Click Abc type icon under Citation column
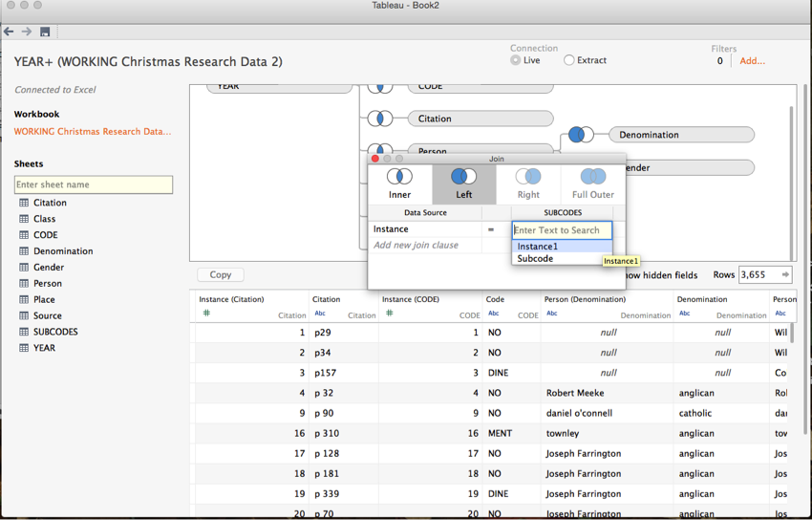This screenshot has height=520, width=812. click(x=320, y=313)
